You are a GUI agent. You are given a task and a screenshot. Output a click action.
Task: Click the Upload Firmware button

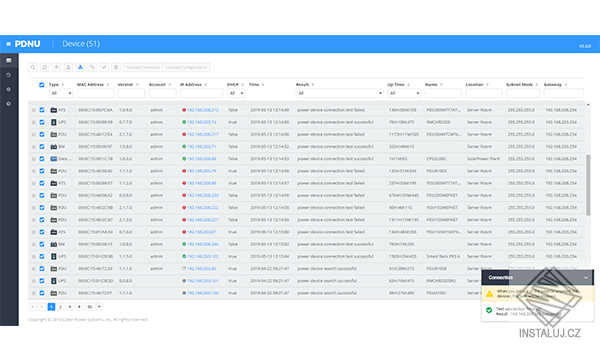click(x=143, y=67)
